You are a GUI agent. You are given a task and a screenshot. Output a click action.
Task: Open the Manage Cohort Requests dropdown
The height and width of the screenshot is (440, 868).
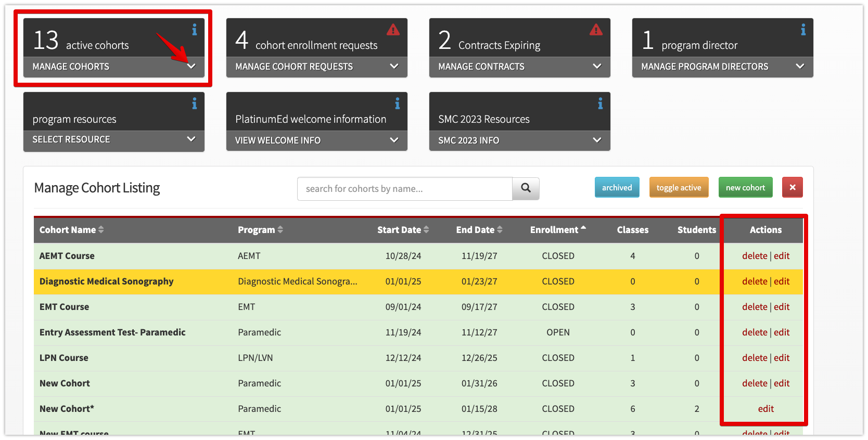click(x=394, y=67)
